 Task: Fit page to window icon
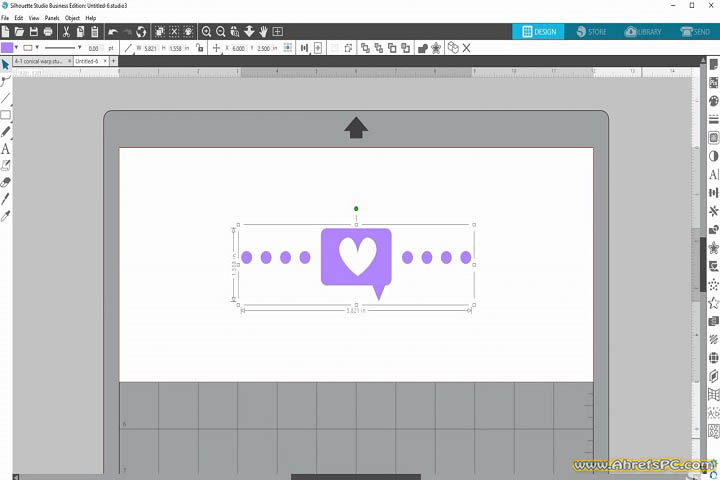coord(278,32)
